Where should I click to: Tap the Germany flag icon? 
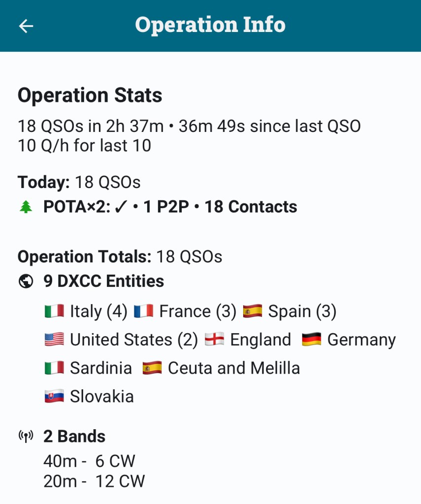pyautogui.click(x=311, y=340)
